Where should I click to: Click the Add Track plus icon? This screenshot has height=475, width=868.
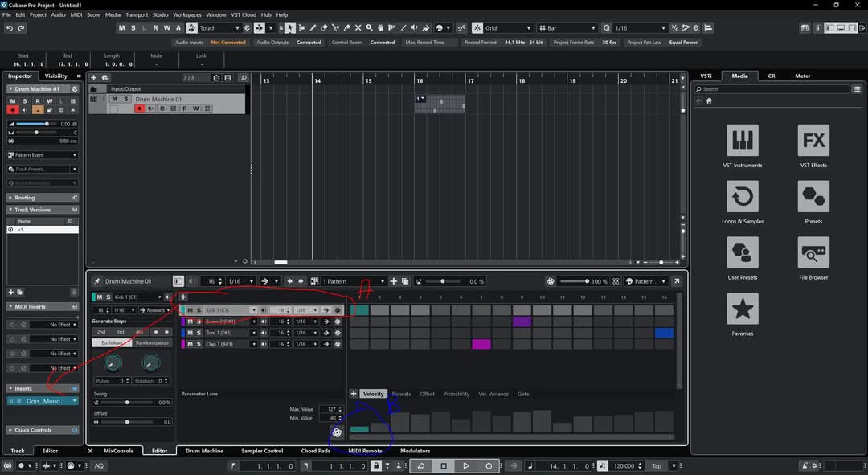tap(93, 77)
